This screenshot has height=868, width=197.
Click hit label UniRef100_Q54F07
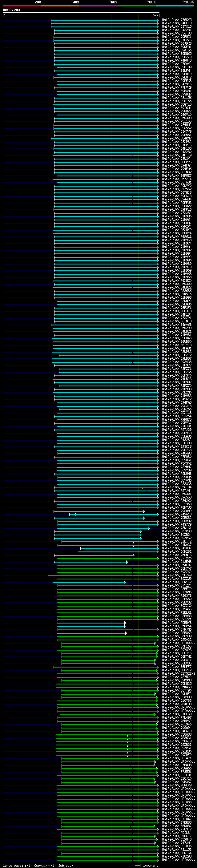(177, 565)
